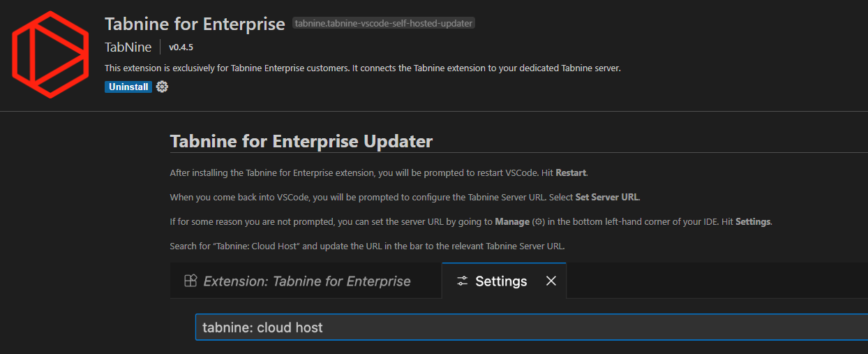The width and height of the screenshot is (868, 354).
Task: Close the Settings tab with X
Action: click(x=551, y=281)
